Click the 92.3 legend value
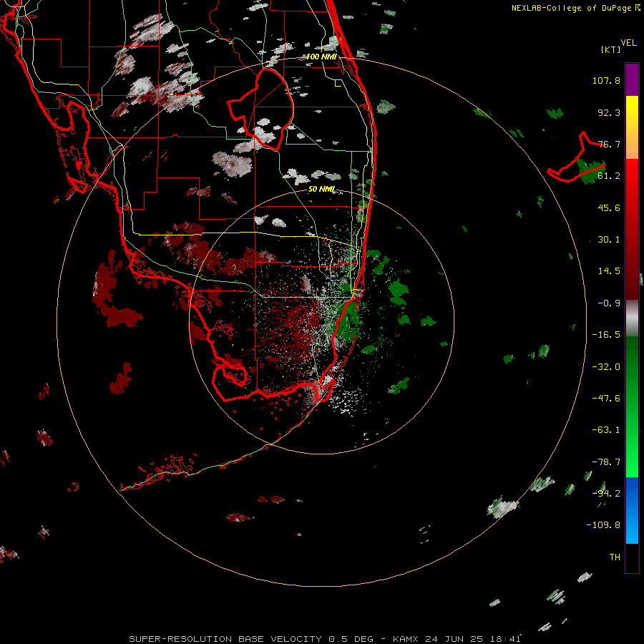Image resolution: width=644 pixels, height=644 pixels. tap(609, 112)
